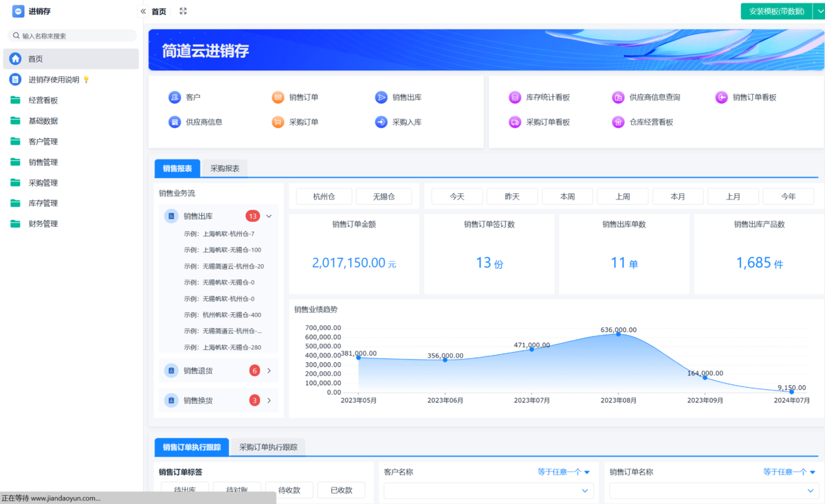Click the 库存统计看板 icon
Viewport: 825px width, 504px height.
coord(515,98)
